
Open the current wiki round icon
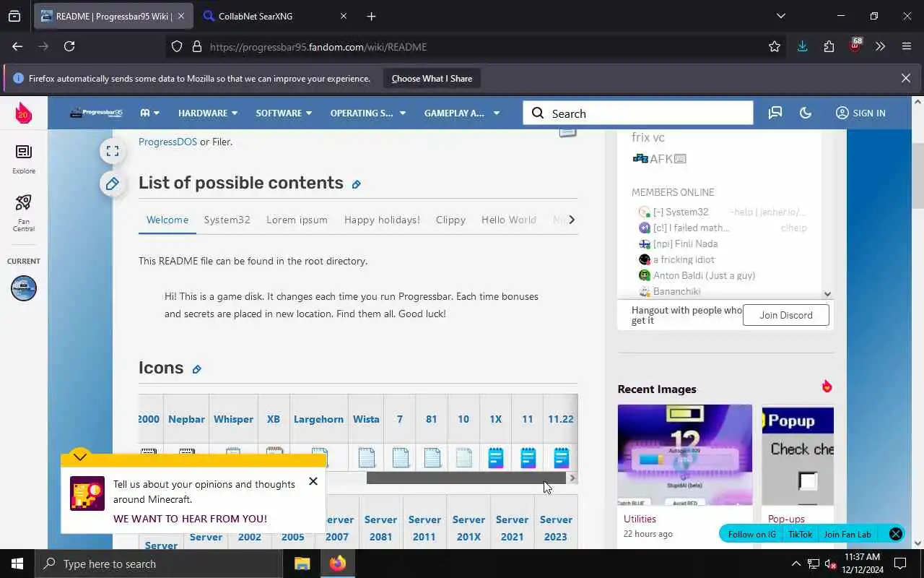point(24,288)
